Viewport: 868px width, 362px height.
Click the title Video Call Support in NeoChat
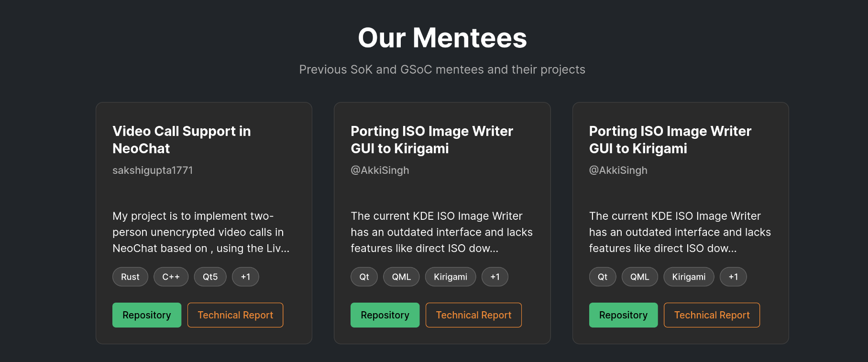(181, 139)
